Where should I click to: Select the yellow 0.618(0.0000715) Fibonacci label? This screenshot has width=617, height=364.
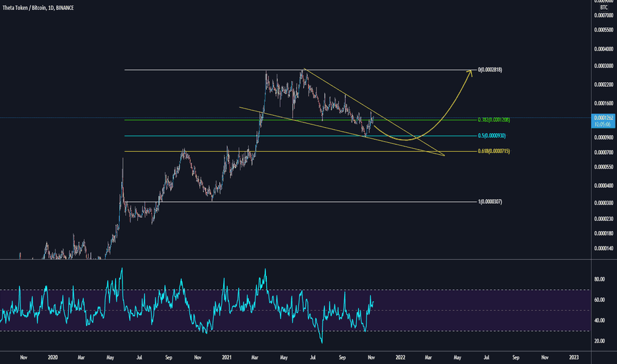(494, 151)
